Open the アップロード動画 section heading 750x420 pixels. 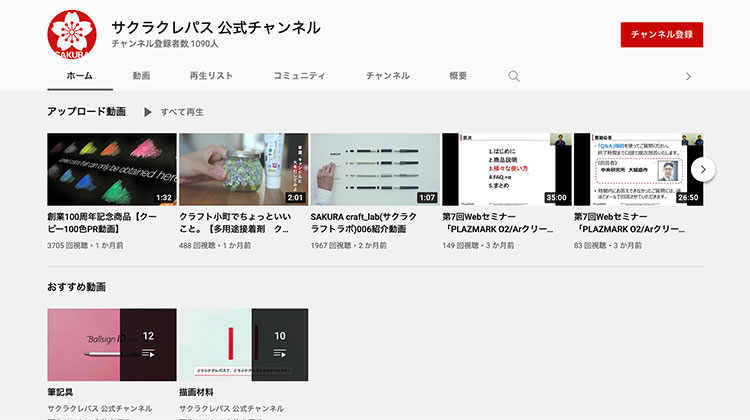click(87, 111)
